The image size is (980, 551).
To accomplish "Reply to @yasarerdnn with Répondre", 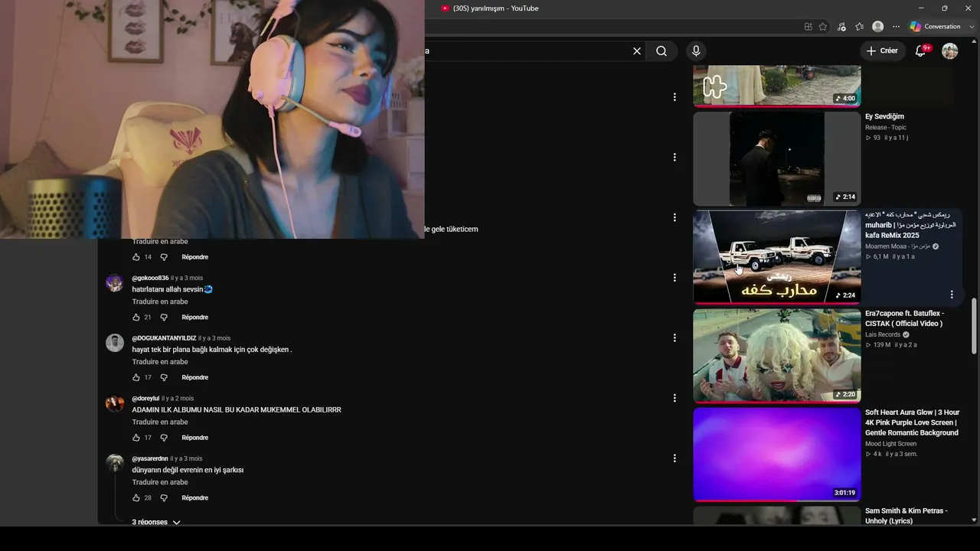I will [x=194, y=497].
